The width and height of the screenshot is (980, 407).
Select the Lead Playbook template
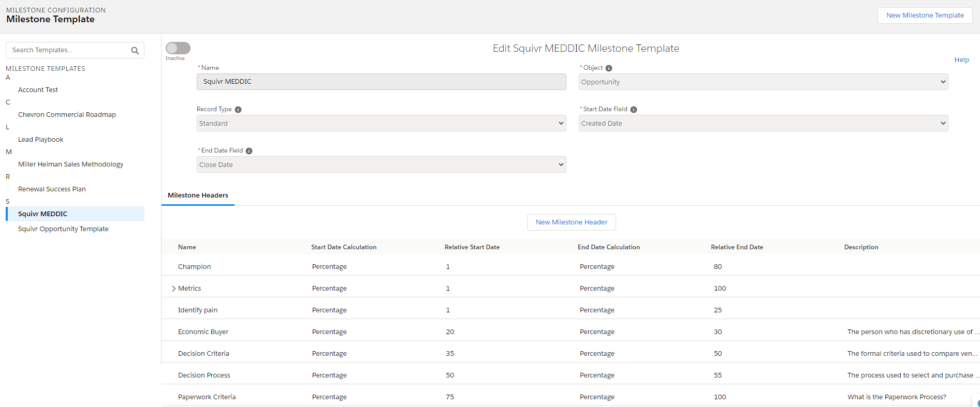coord(40,140)
